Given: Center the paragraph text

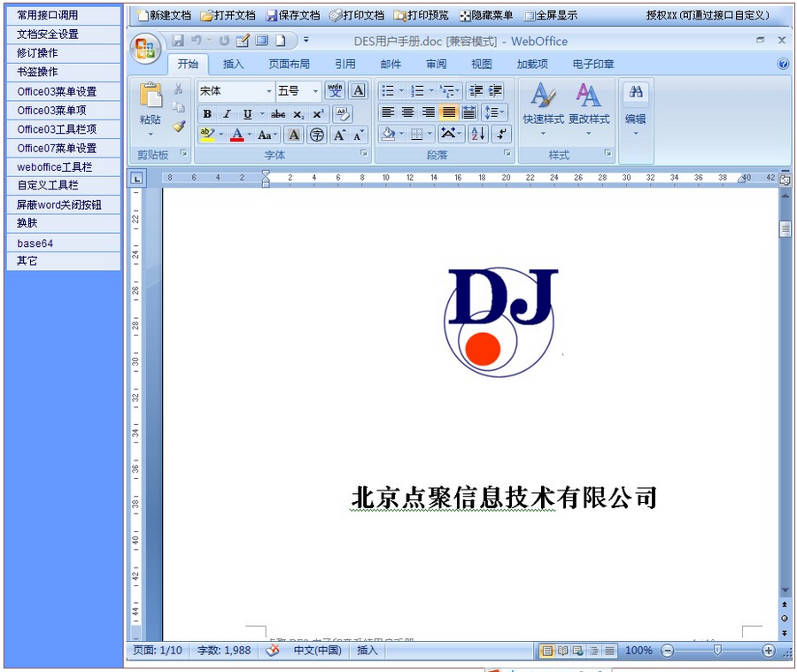Looking at the screenshot, I should (x=407, y=112).
